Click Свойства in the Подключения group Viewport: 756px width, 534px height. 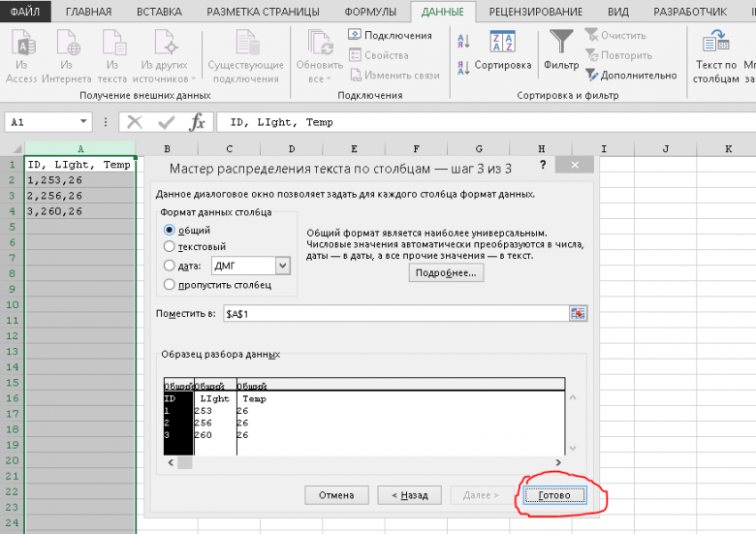click(379, 55)
